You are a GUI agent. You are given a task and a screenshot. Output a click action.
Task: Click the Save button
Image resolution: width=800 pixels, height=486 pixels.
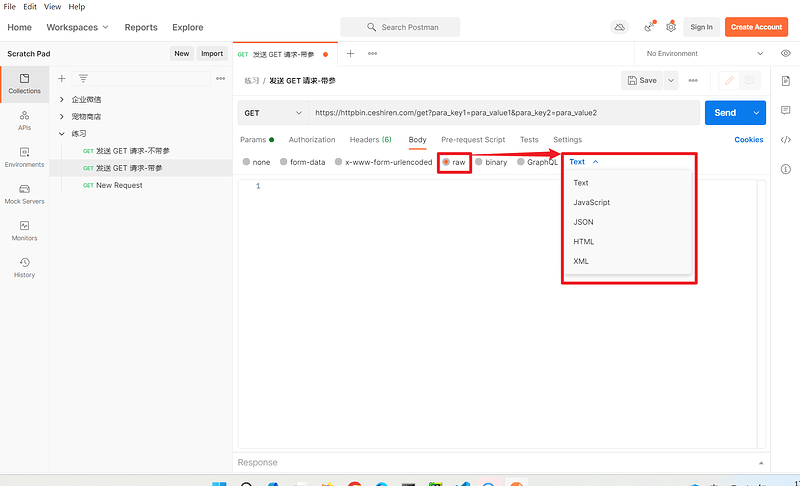(642, 81)
